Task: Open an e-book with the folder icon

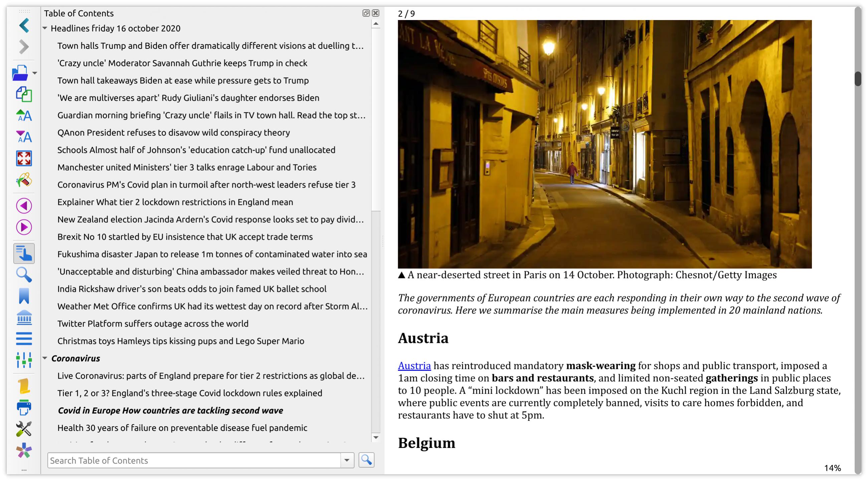Action: click(20, 73)
